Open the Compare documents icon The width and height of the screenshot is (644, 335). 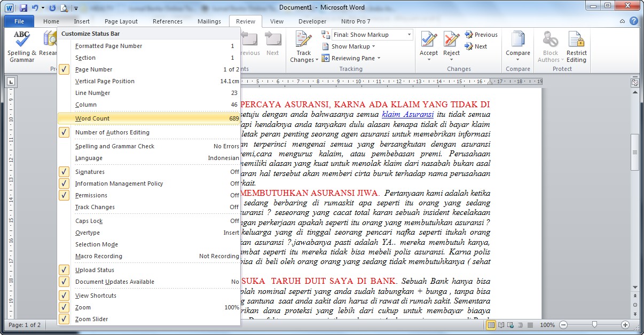coord(517,41)
